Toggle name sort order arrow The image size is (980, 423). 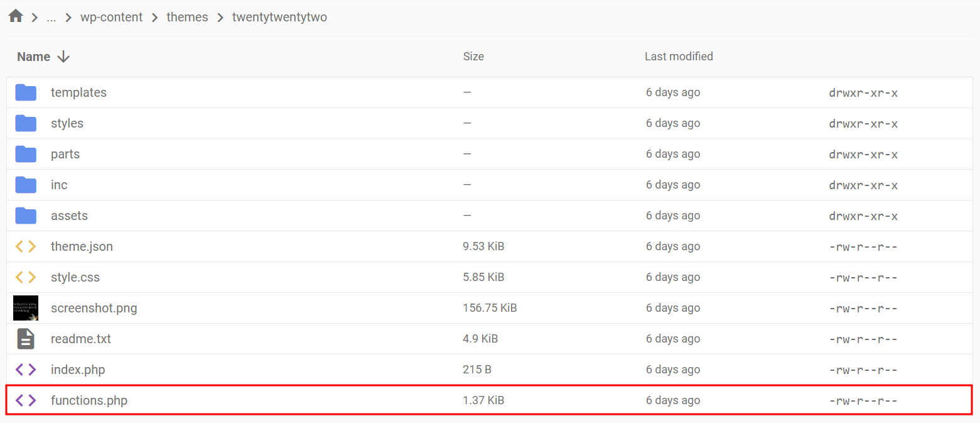63,57
